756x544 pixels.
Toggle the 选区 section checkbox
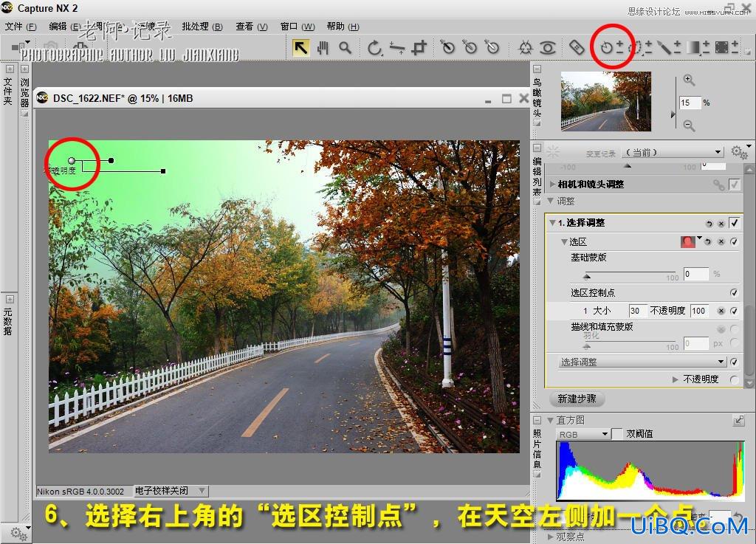(x=734, y=242)
